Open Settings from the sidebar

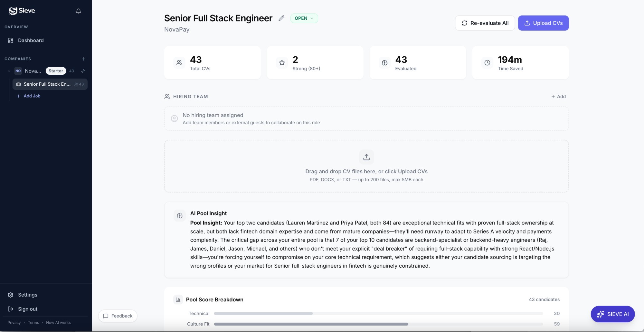coord(27,295)
